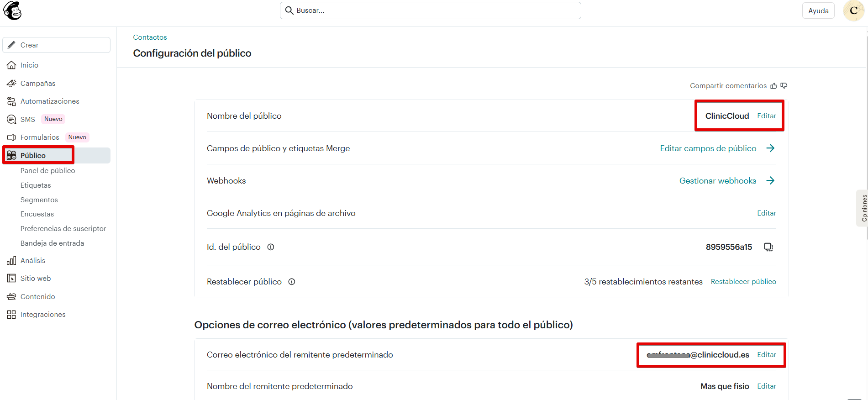Click Editar next to ClinicCloud name
This screenshot has height=400, width=868.
[x=766, y=116]
